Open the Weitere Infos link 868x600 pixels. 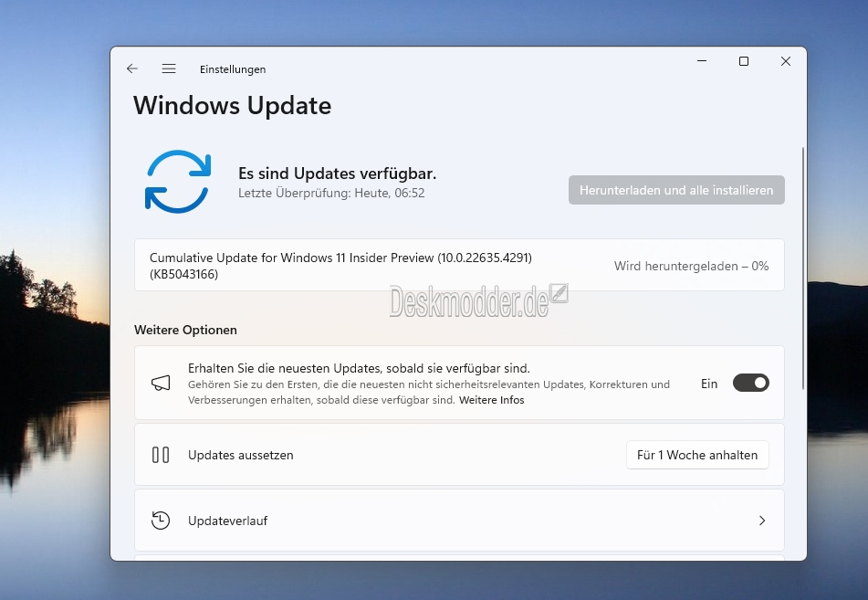pyautogui.click(x=492, y=400)
